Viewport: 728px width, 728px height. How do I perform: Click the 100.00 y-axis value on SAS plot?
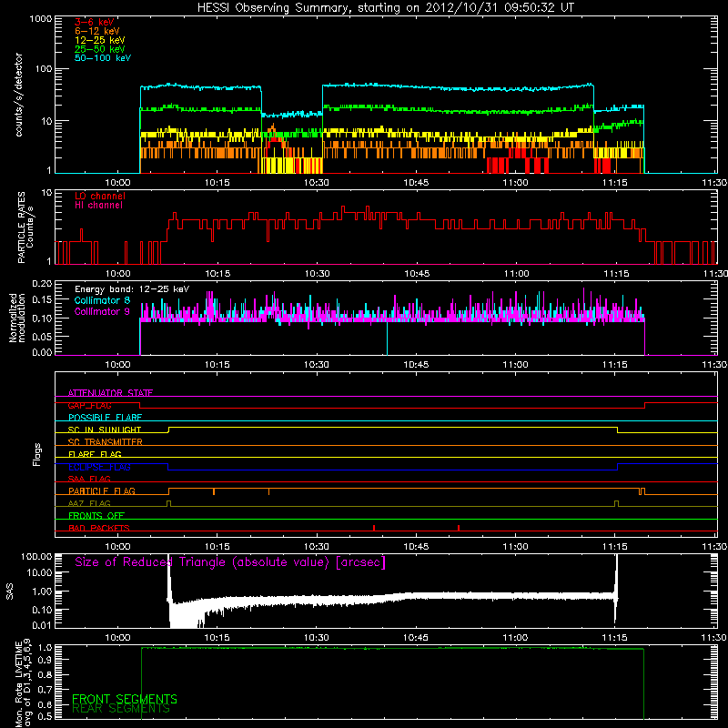point(36,556)
